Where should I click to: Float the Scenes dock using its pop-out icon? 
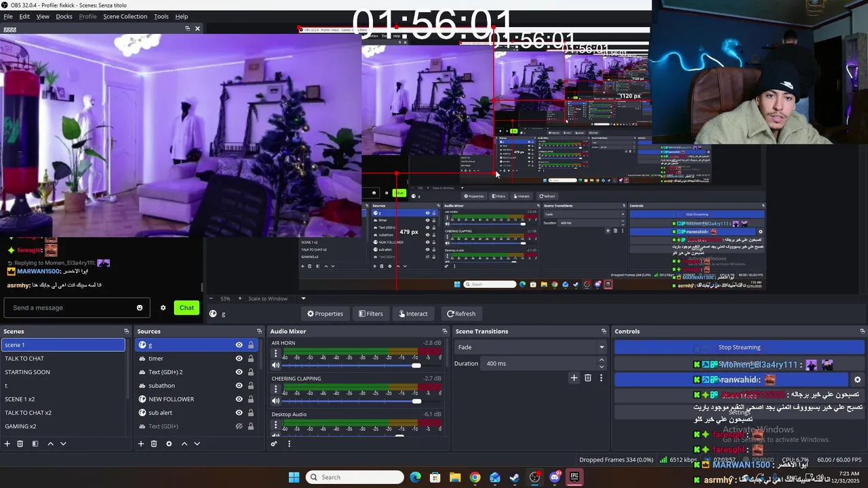[x=126, y=331]
